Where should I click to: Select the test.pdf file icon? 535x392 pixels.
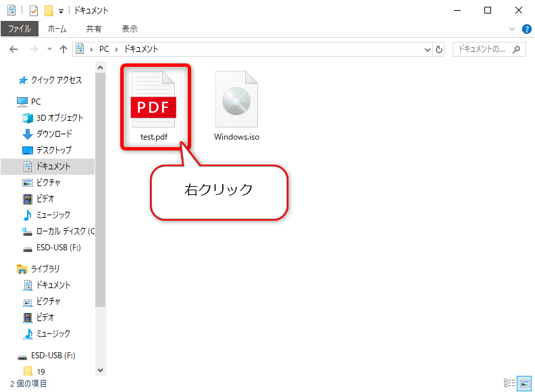(153, 101)
